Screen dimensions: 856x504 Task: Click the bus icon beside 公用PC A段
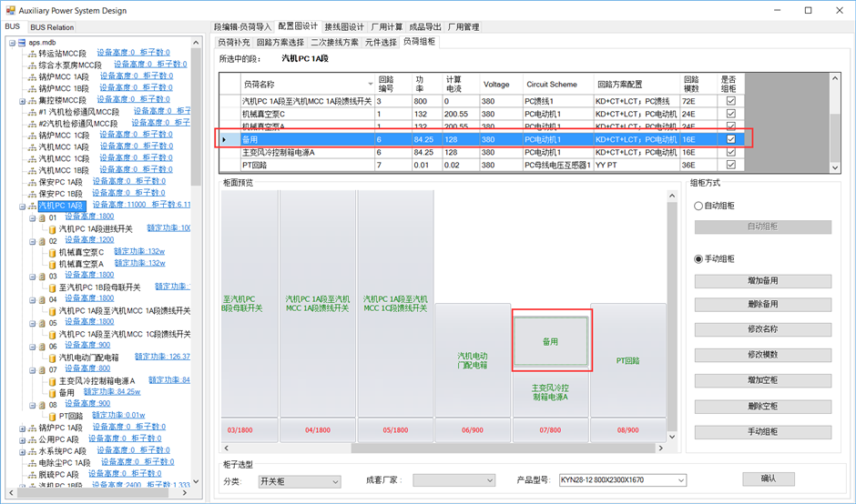(x=32, y=439)
